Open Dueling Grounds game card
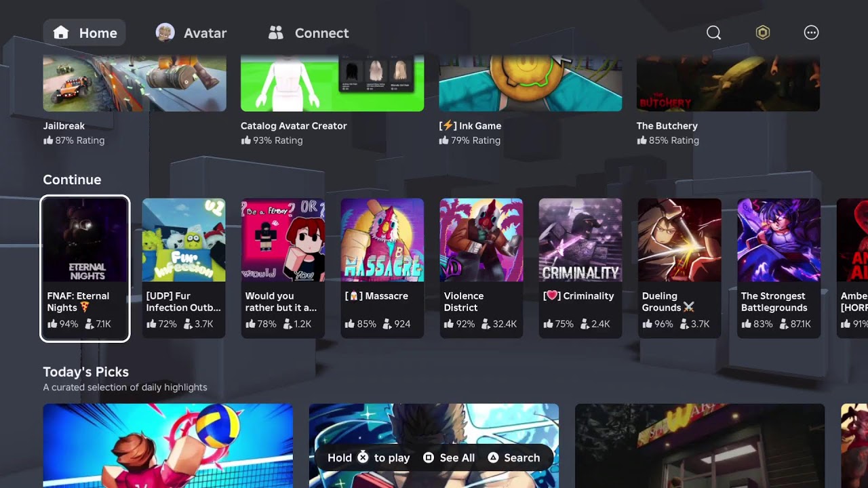 pos(679,268)
